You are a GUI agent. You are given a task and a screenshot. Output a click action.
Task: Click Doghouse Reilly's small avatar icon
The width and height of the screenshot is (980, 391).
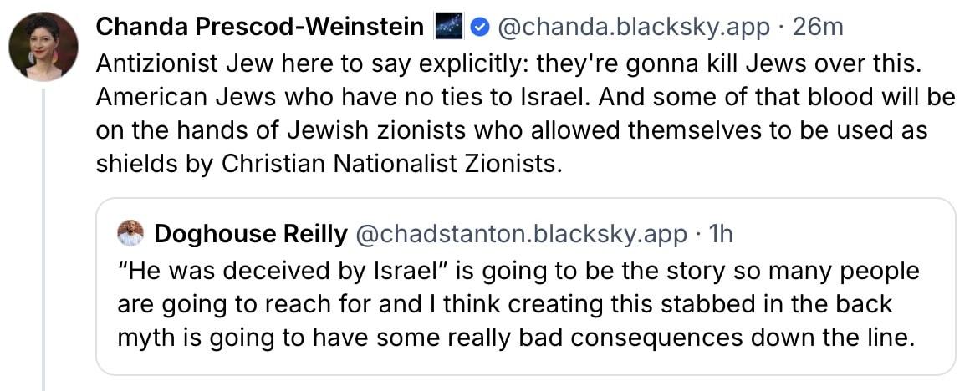[130, 234]
